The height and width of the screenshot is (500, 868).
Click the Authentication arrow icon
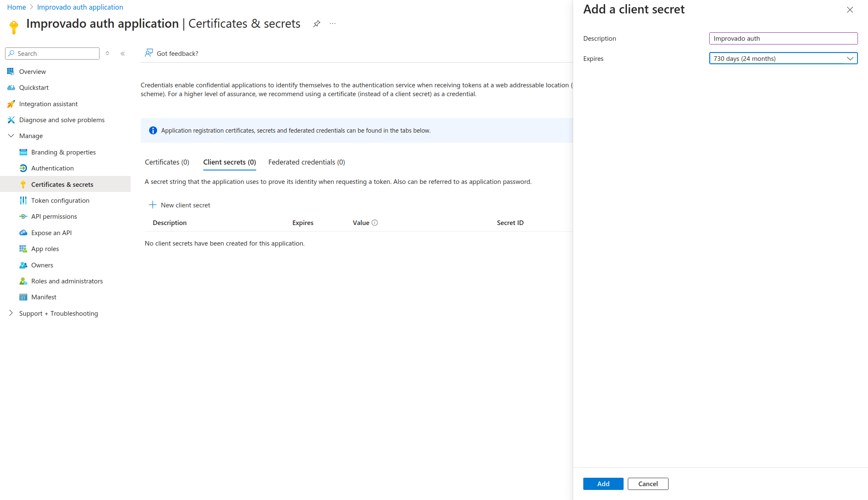[x=23, y=168]
